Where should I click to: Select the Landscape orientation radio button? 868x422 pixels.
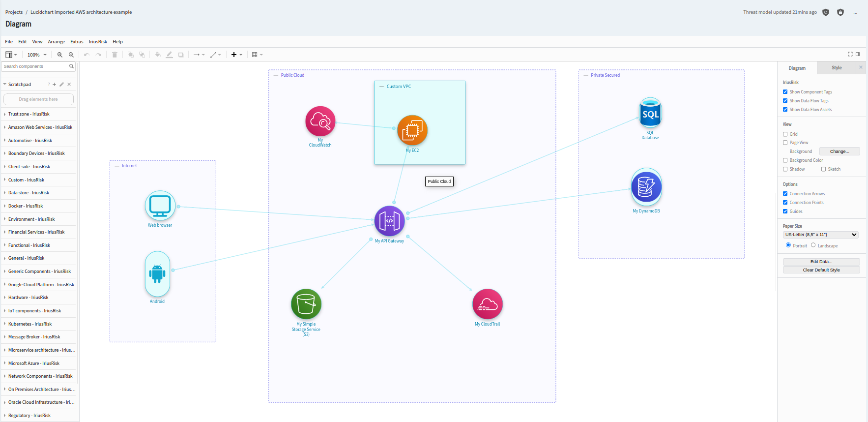pyautogui.click(x=813, y=245)
